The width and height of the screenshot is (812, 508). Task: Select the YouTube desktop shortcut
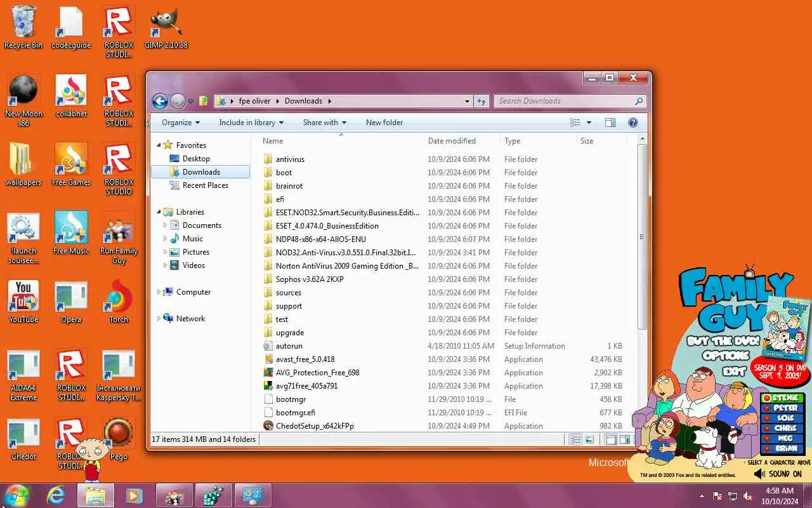pos(23,302)
